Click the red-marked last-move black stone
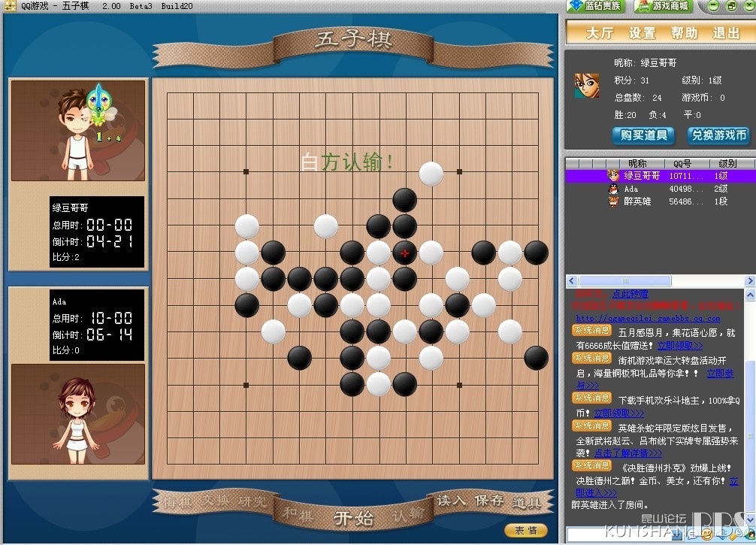This screenshot has height=545, width=756. [x=405, y=253]
